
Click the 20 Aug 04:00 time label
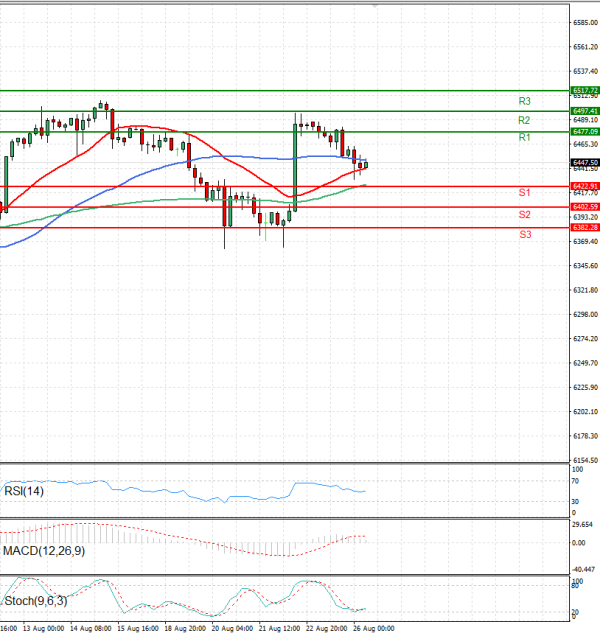pyautogui.click(x=232, y=629)
